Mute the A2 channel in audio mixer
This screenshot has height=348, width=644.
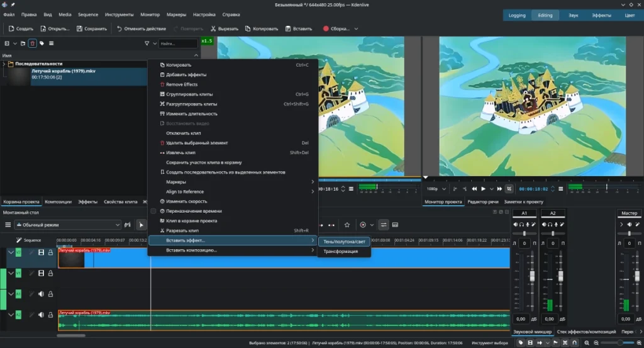[544, 224]
